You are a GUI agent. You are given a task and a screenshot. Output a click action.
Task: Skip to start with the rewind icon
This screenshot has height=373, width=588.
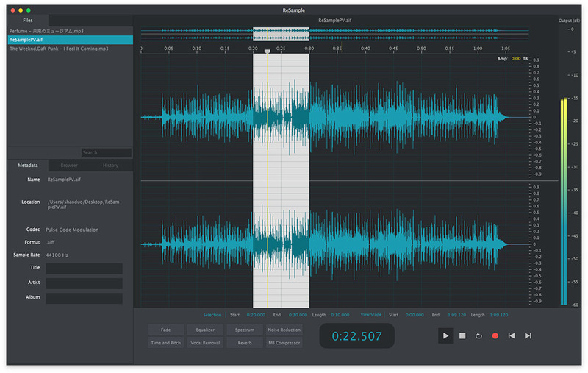(512, 335)
